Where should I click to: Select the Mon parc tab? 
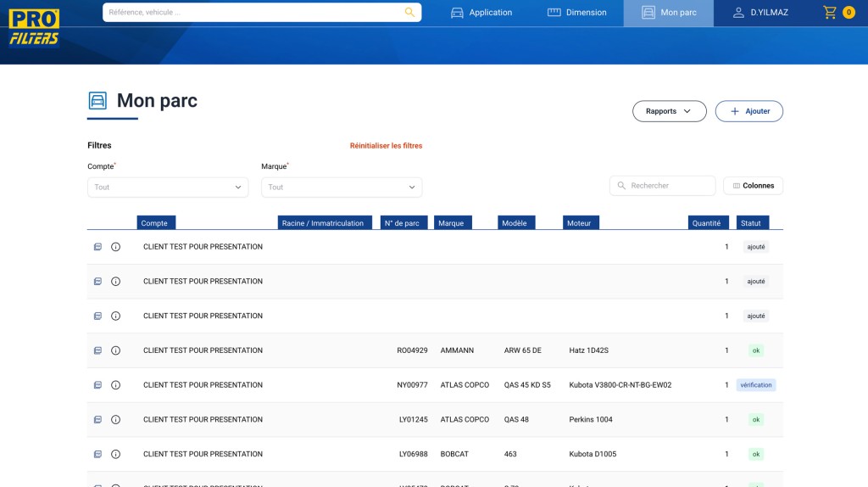coord(669,14)
